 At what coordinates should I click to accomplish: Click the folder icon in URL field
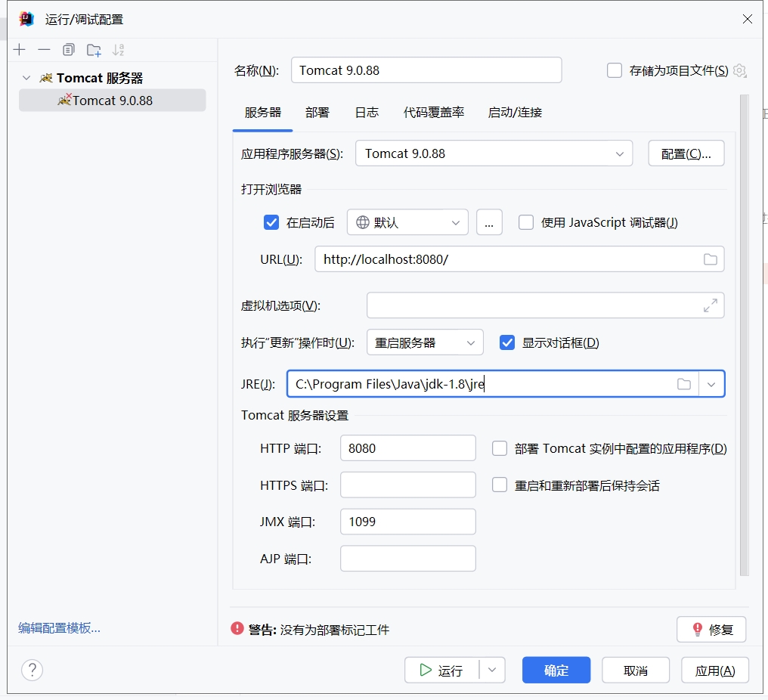710,259
